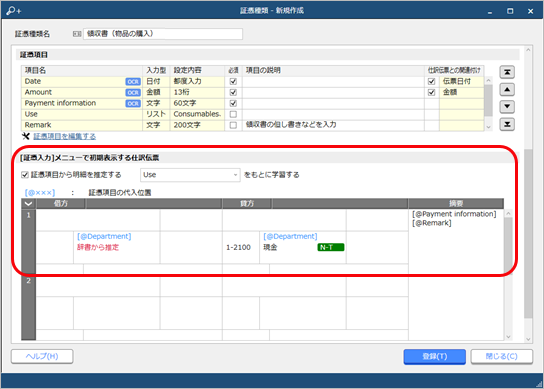Image resolution: width=544 pixels, height=389 pixels.
Task: Move item to top with top-arrow button
Action: [x=507, y=72]
